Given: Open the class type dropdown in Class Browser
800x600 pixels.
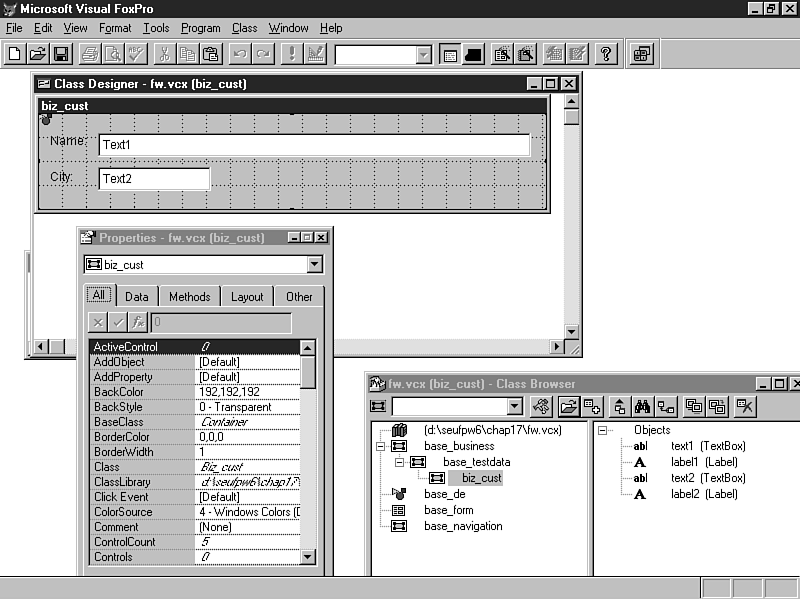Looking at the screenshot, I should [515, 406].
